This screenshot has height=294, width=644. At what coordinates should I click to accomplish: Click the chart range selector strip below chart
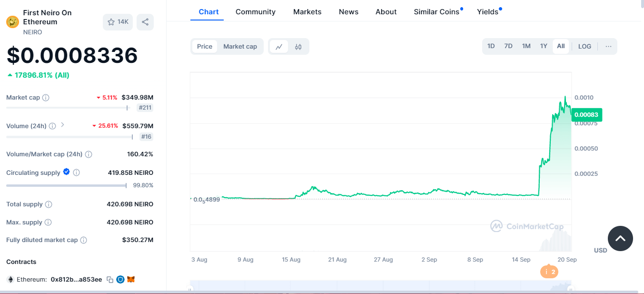tap(381, 287)
